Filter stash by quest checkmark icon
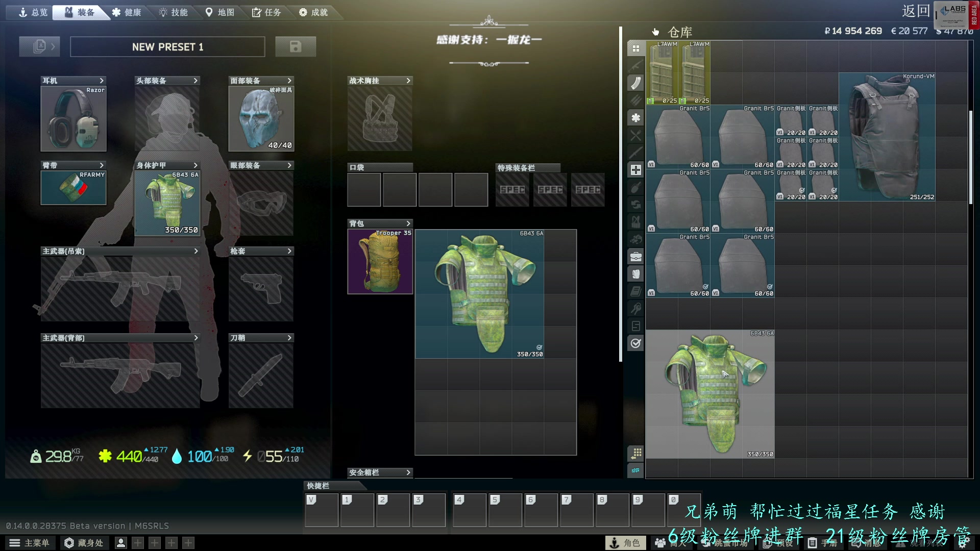This screenshot has height=551, width=980. point(635,343)
